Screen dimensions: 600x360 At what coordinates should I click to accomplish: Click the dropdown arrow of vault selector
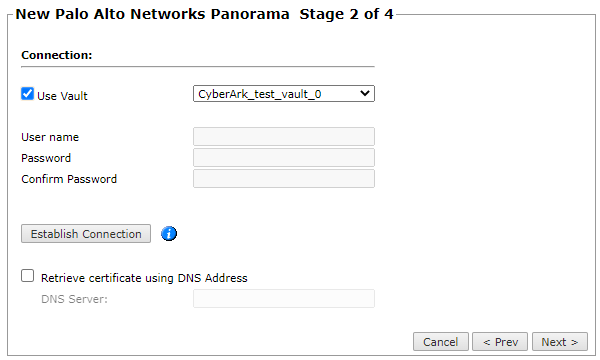(365, 93)
